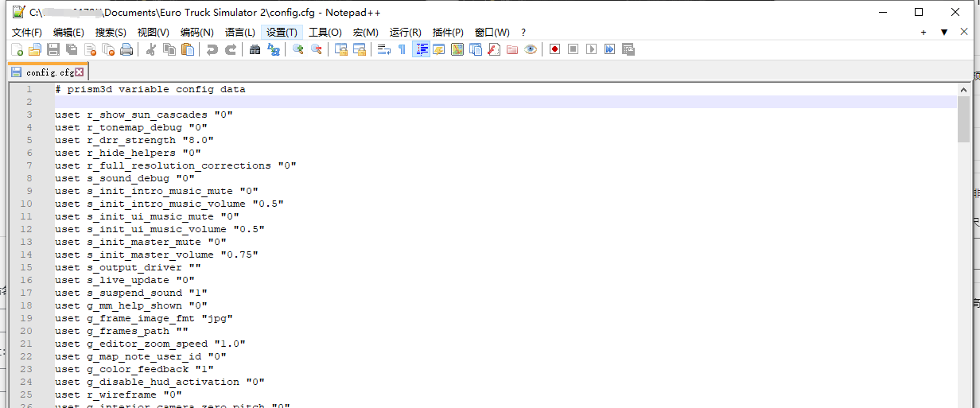Viewport: 980px width, 408px height.
Task: Open a file with the folder icon
Action: click(x=34, y=49)
